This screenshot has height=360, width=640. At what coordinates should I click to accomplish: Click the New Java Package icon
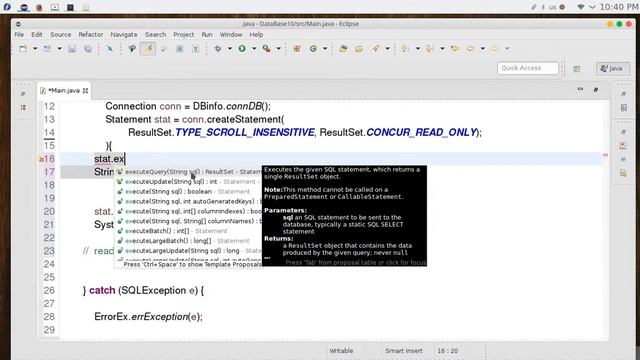(297, 49)
